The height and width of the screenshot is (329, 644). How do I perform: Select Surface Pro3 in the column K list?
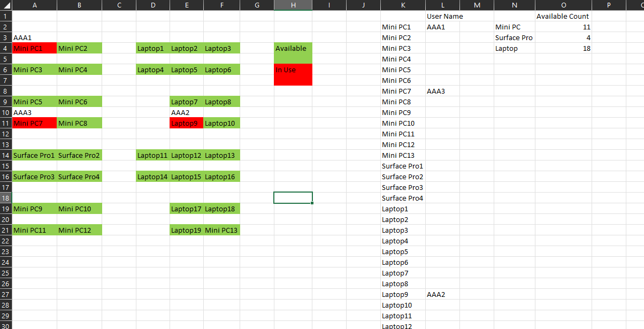[x=403, y=187]
